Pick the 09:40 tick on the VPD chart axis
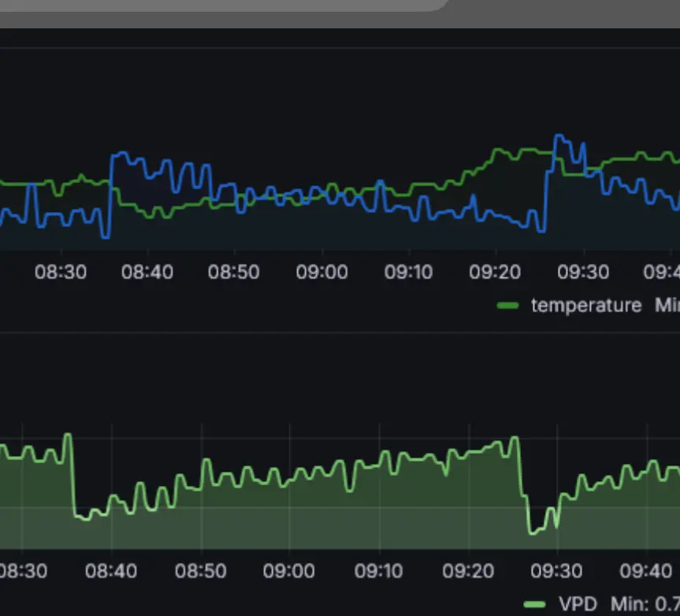680x616 pixels. (645, 571)
